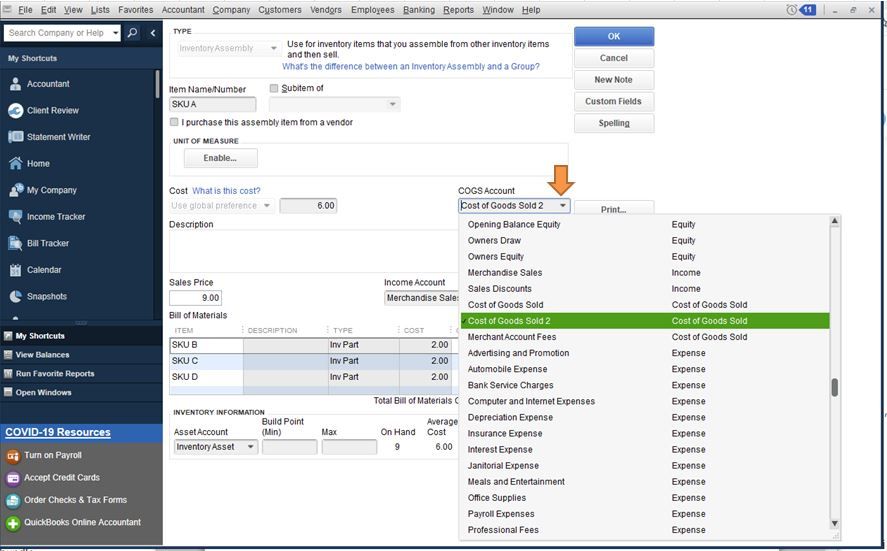Open the Inventory Asset account dropdown

pos(216,447)
